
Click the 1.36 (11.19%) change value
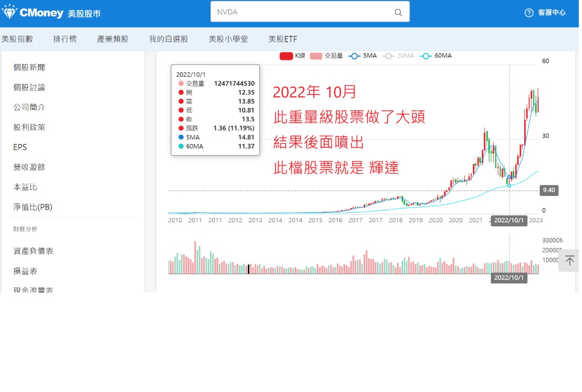pyautogui.click(x=234, y=128)
